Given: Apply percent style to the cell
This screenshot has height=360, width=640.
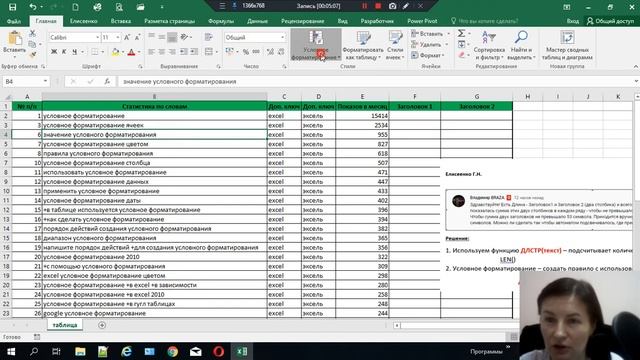Looking at the screenshot, I should coord(246,52).
